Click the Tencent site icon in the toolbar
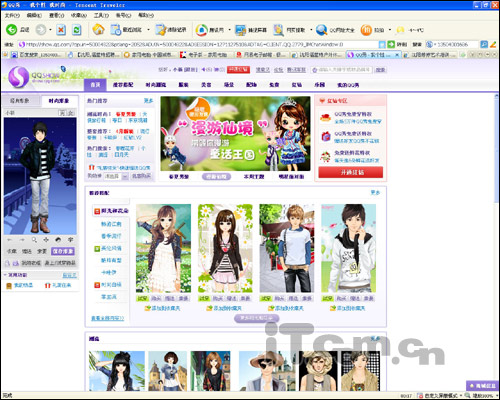 [202, 30]
